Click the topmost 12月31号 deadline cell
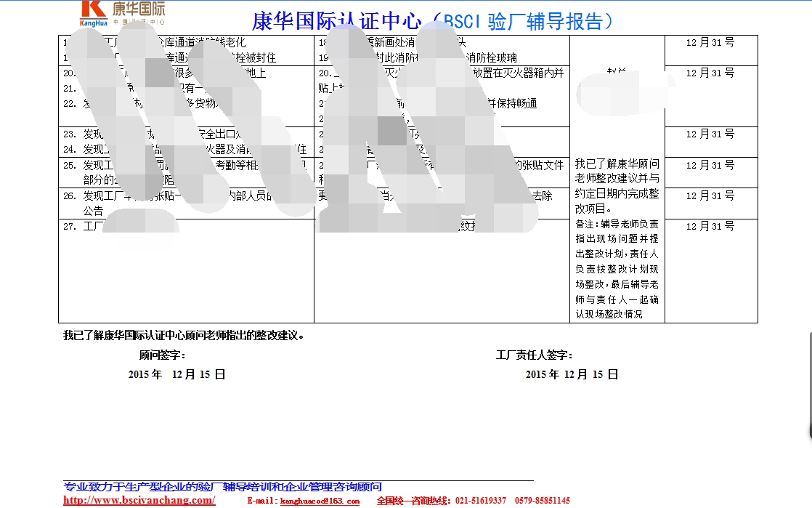The height and width of the screenshot is (508, 812). pyautogui.click(x=710, y=43)
